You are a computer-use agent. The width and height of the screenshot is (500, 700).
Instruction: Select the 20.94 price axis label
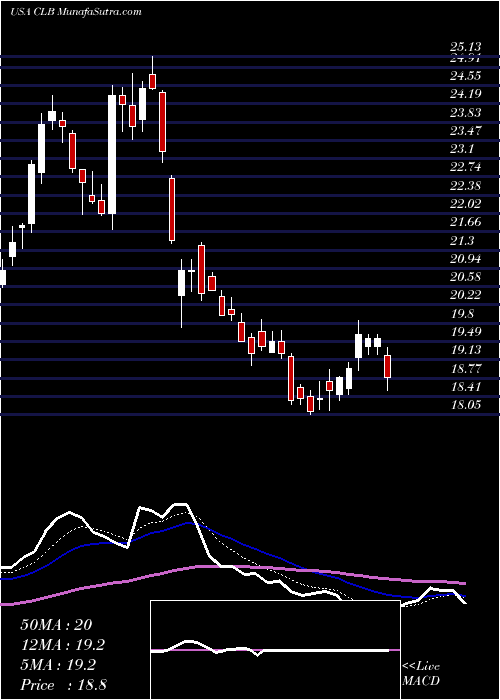[x=465, y=258]
